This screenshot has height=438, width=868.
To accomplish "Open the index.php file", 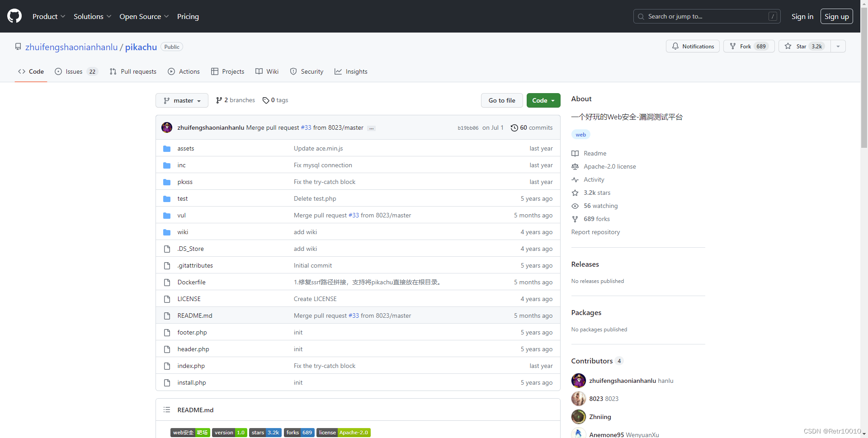I will click(x=191, y=366).
